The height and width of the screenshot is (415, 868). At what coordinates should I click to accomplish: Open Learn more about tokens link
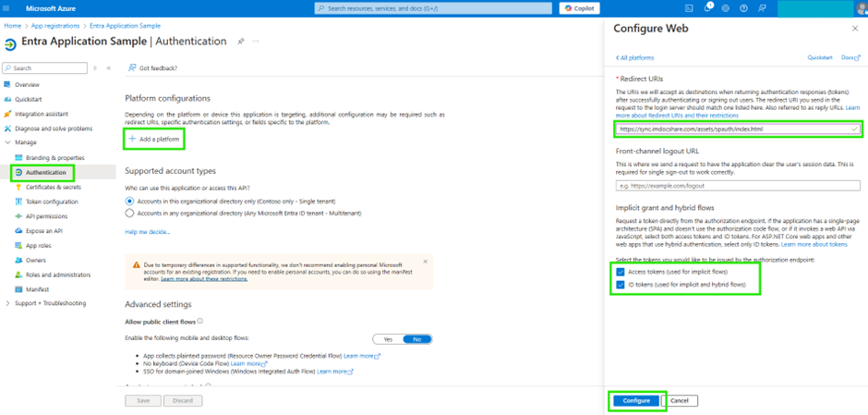(x=814, y=244)
